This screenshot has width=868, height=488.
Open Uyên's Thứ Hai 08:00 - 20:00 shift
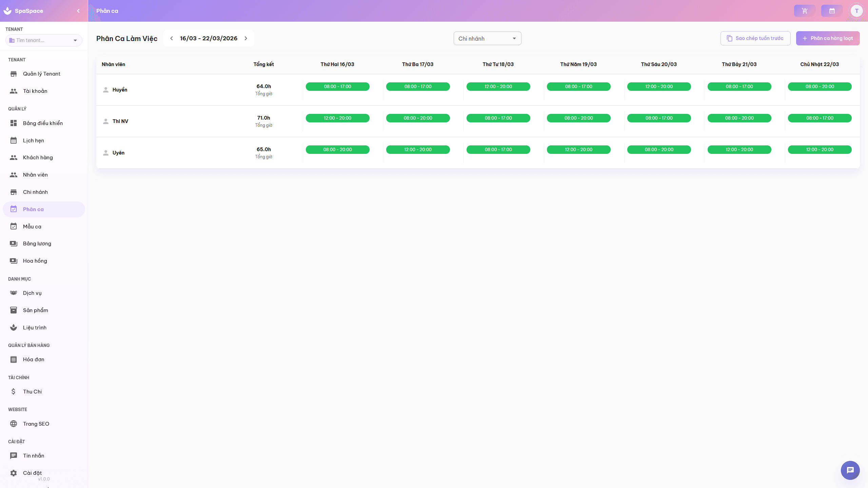click(337, 149)
